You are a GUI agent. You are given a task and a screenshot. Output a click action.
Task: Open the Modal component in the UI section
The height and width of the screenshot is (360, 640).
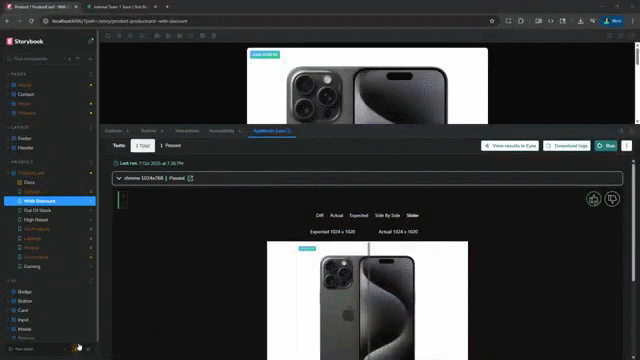24,329
